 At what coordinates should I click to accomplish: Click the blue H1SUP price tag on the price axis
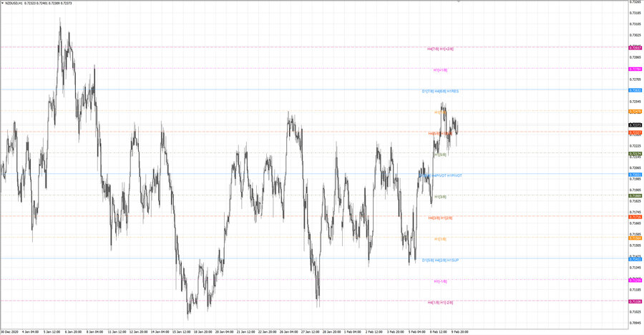tap(635, 259)
